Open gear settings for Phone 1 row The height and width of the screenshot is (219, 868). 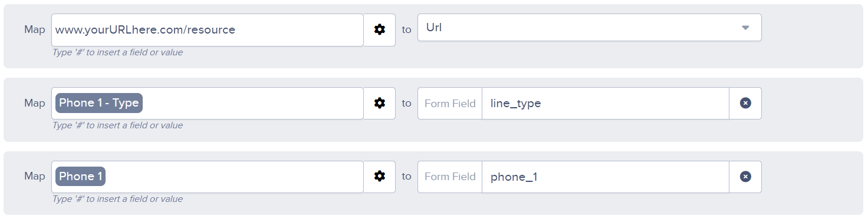coord(379,177)
